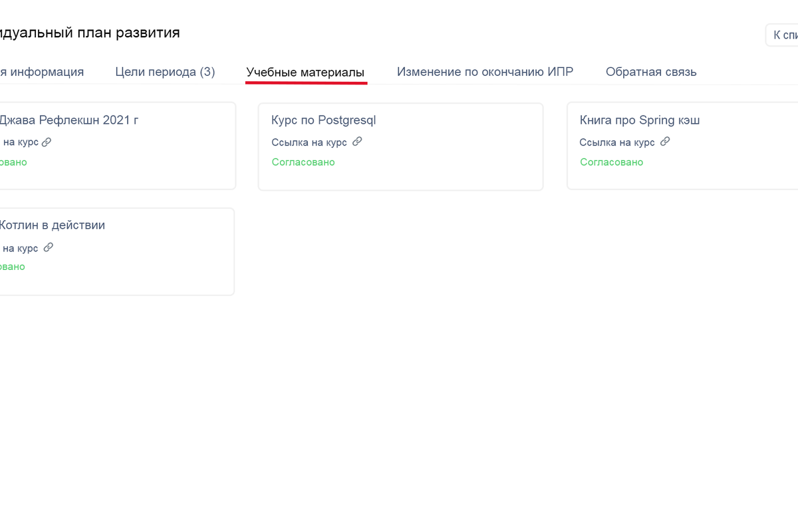Click course link text in Джава Рефлекшн card
Screen dimensions: 798x532
(x=20, y=142)
